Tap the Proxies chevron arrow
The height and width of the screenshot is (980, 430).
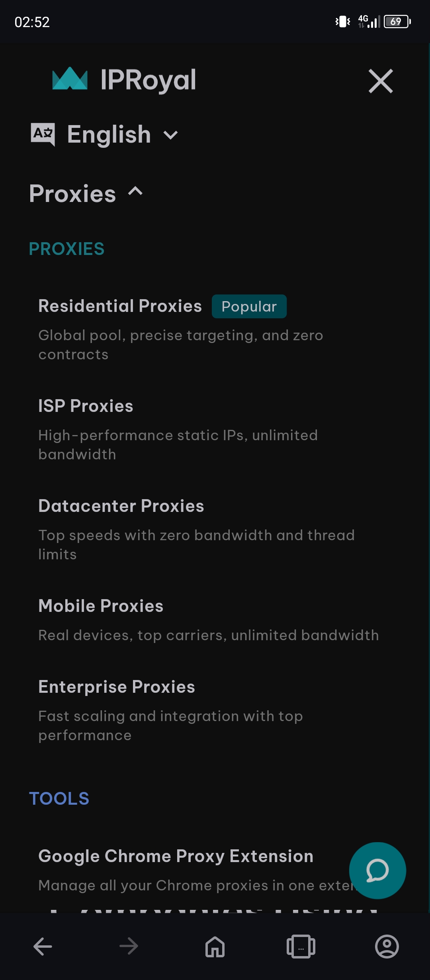135,192
